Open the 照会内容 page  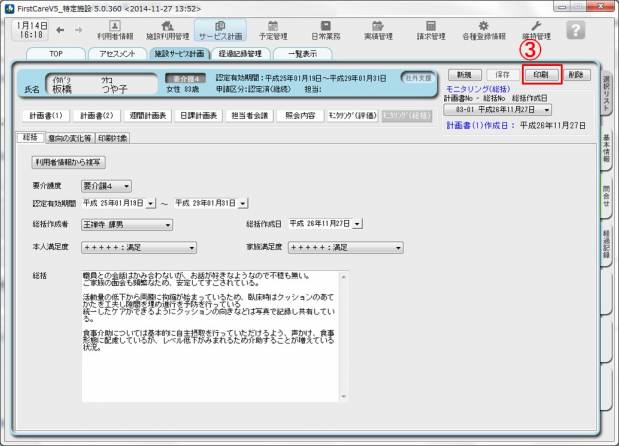(x=300, y=116)
